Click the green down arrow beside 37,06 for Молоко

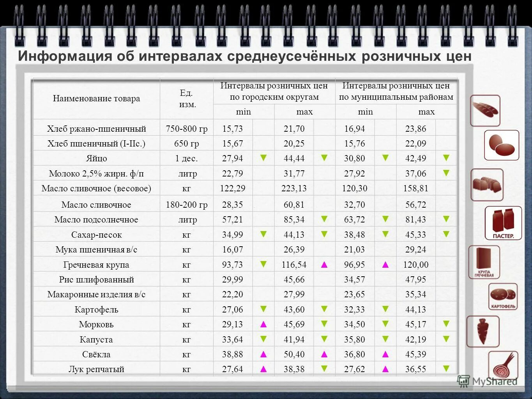446,173
